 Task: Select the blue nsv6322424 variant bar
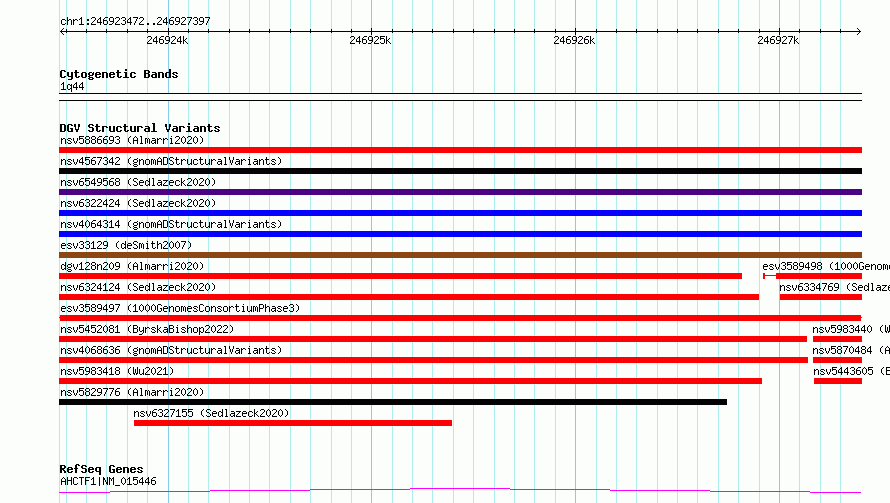click(460, 213)
